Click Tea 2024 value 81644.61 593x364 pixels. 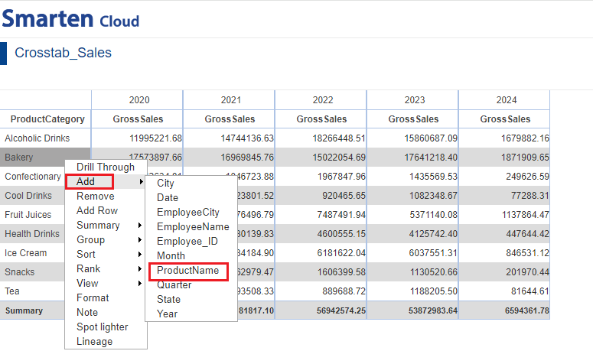[529, 291]
